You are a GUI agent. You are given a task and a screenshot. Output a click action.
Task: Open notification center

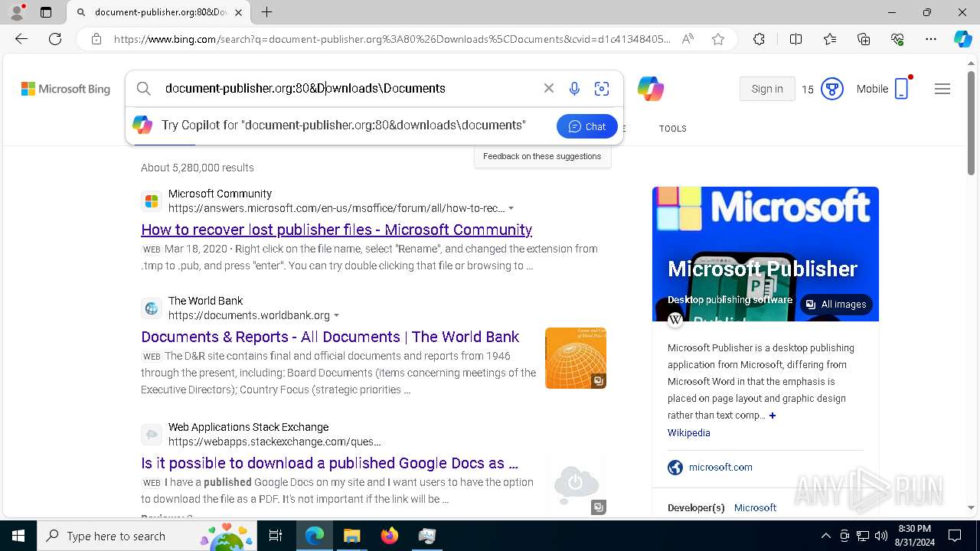pyautogui.click(x=955, y=536)
